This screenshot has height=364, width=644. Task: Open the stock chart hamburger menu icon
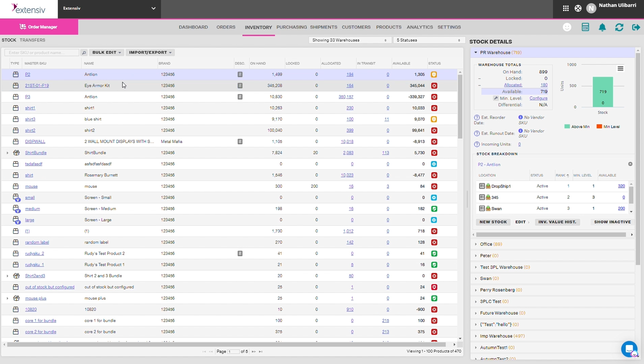pos(620,68)
